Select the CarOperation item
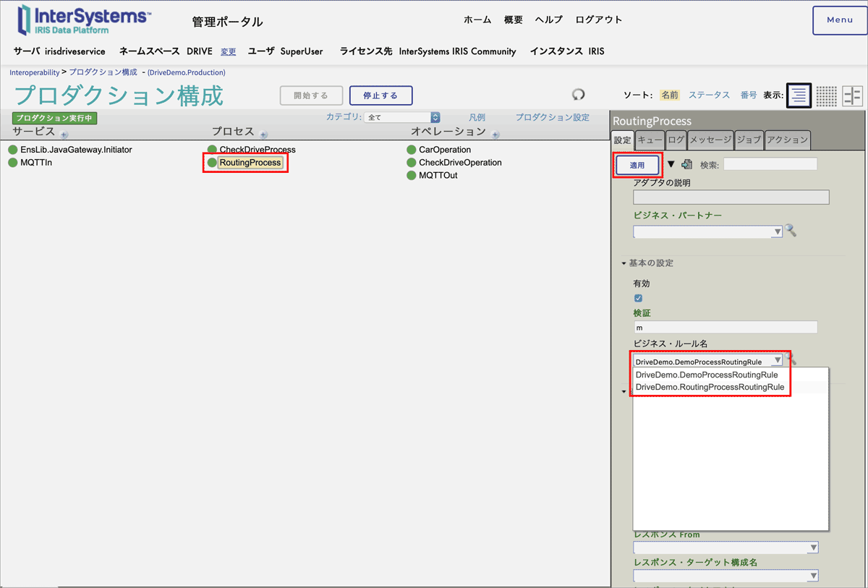 point(445,150)
